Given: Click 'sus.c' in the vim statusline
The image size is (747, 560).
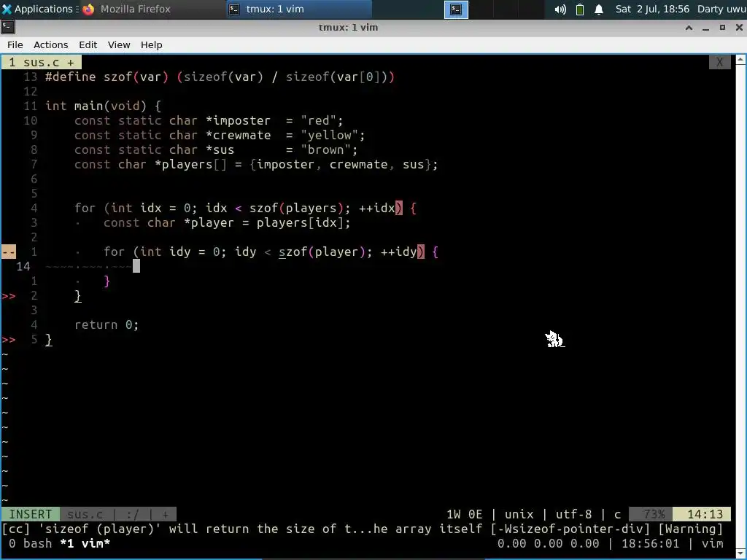Looking at the screenshot, I should [85, 514].
